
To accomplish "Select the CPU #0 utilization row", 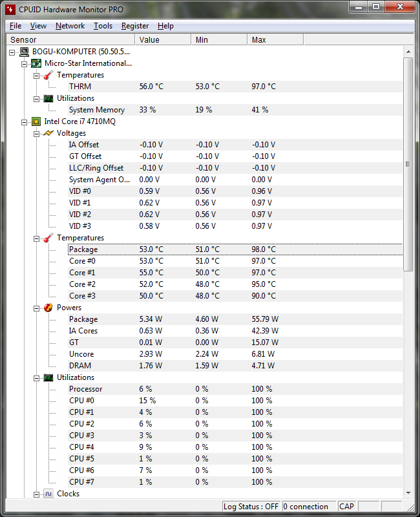I will [235, 401].
